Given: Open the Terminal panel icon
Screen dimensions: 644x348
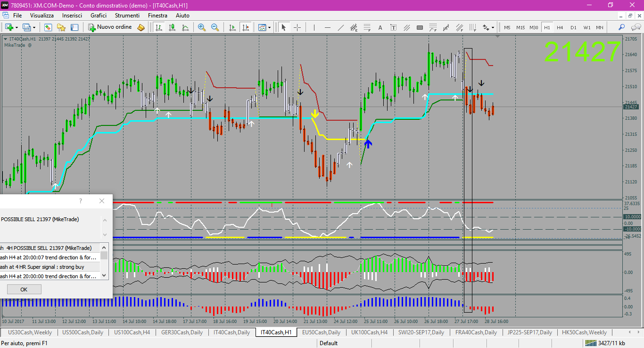Looking at the screenshot, I should (74, 27).
